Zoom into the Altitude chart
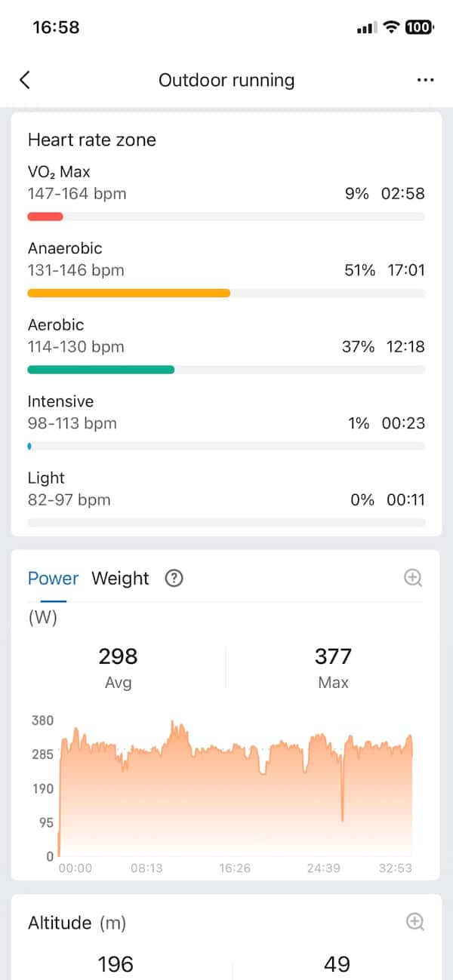 point(415,921)
